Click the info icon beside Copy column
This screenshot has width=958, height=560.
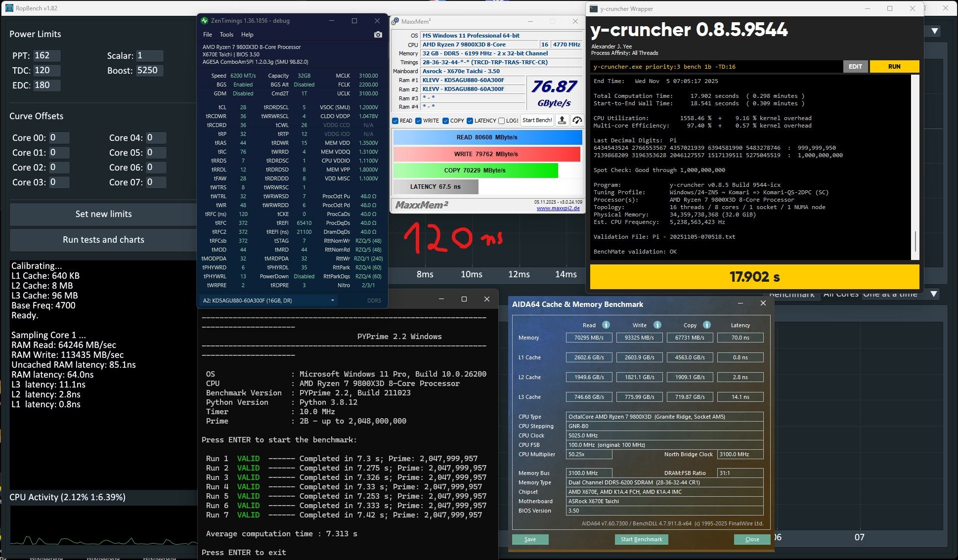click(706, 325)
